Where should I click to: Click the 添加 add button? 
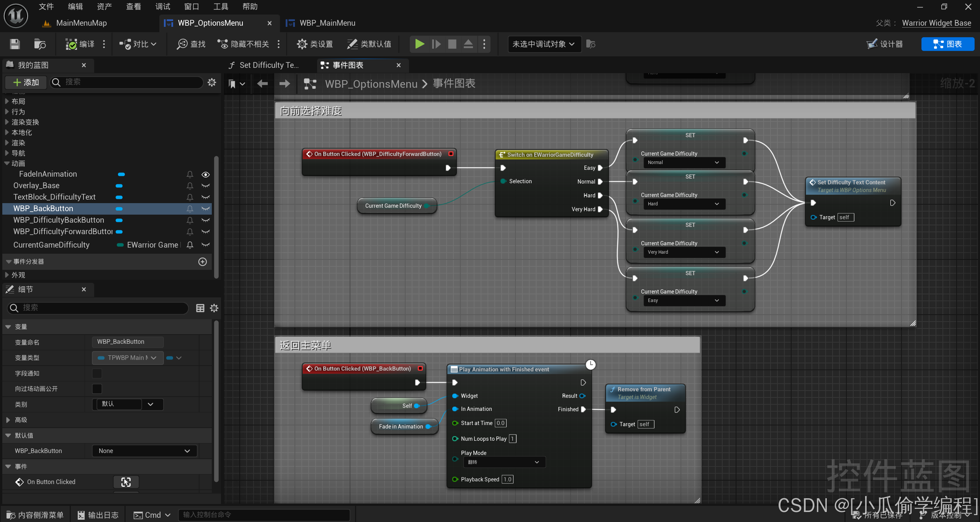pyautogui.click(x=26, y=82)
